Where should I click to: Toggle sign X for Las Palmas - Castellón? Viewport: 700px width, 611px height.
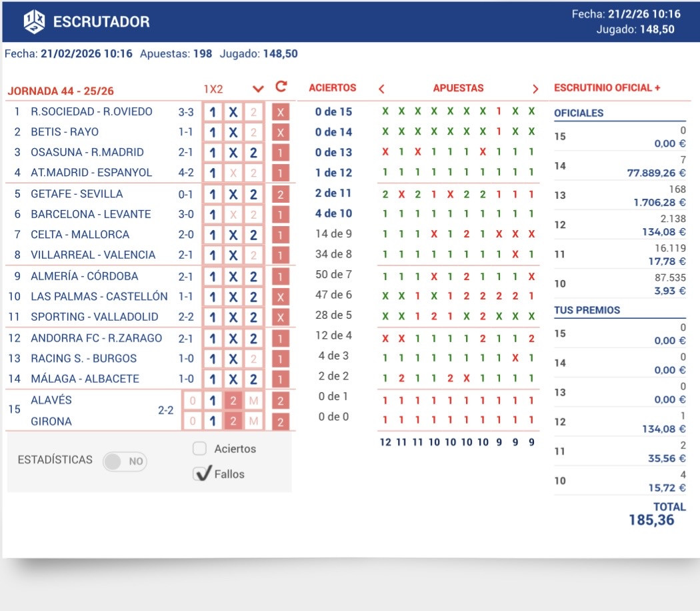tap(233, 297)
